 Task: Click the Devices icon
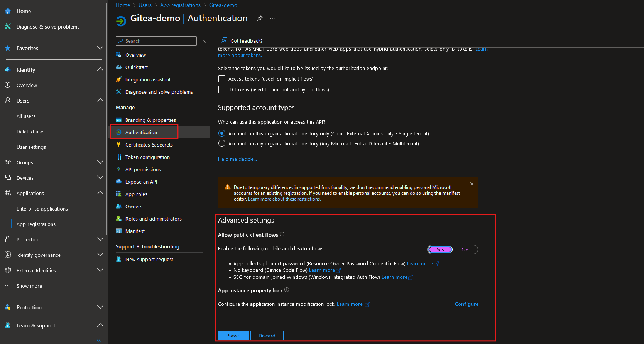point(8,178)
